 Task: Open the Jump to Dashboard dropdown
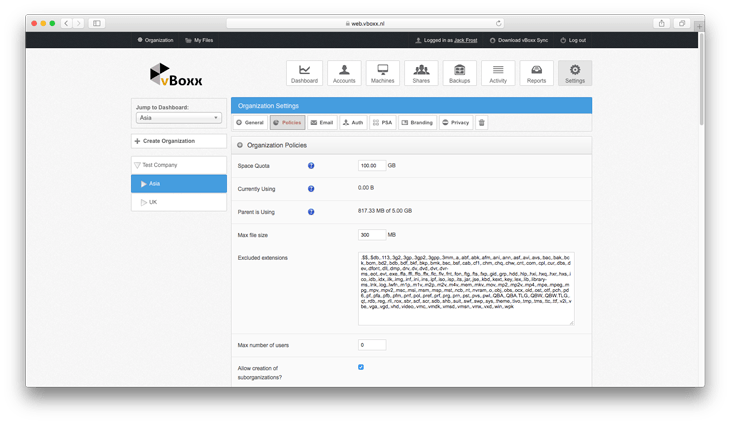click(178, 117)
